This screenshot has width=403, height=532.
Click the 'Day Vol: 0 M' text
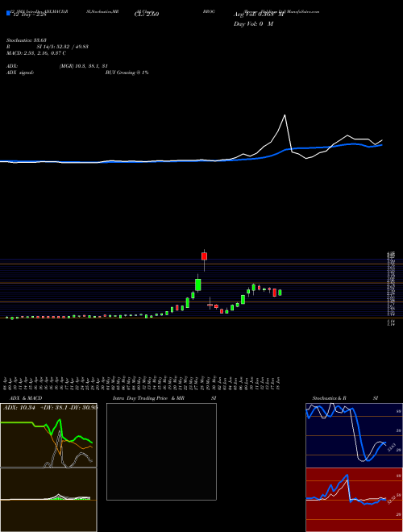tap(253, 24)
